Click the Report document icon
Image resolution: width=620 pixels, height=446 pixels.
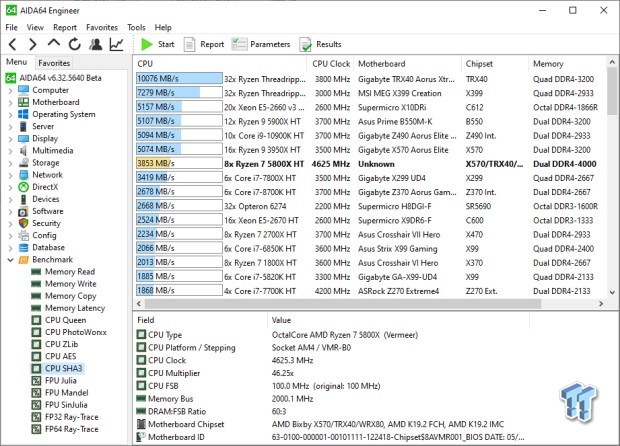point(189,44)
